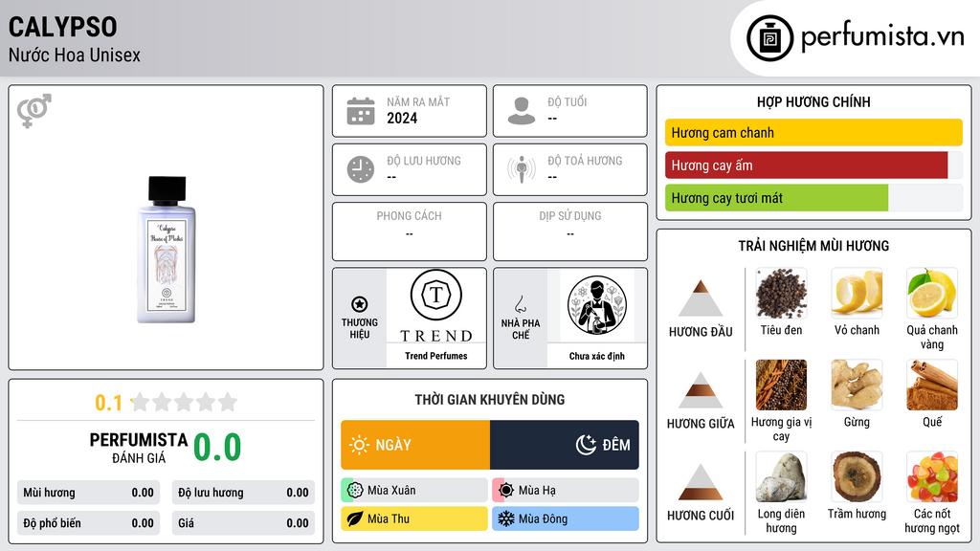Click the Trải nghiệm mùi hương heading
Screen dimensions: 980x551
tap(813, 246)
